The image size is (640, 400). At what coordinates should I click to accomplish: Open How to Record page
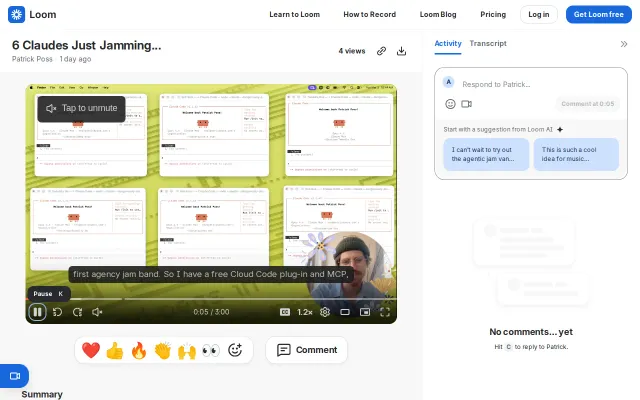click(369, 15)
